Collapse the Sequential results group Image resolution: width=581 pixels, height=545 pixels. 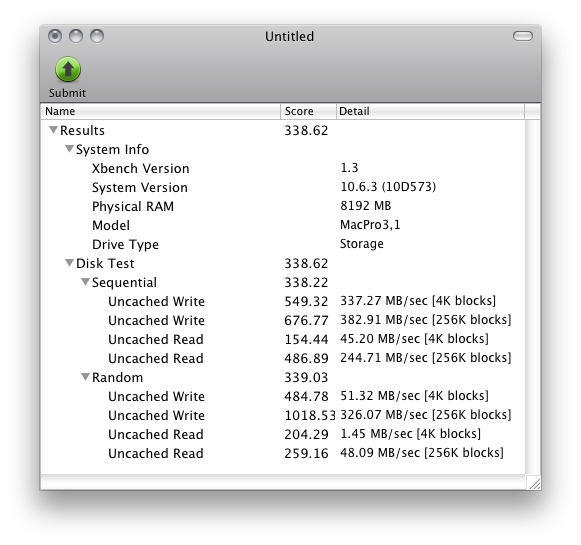point(85,282)
